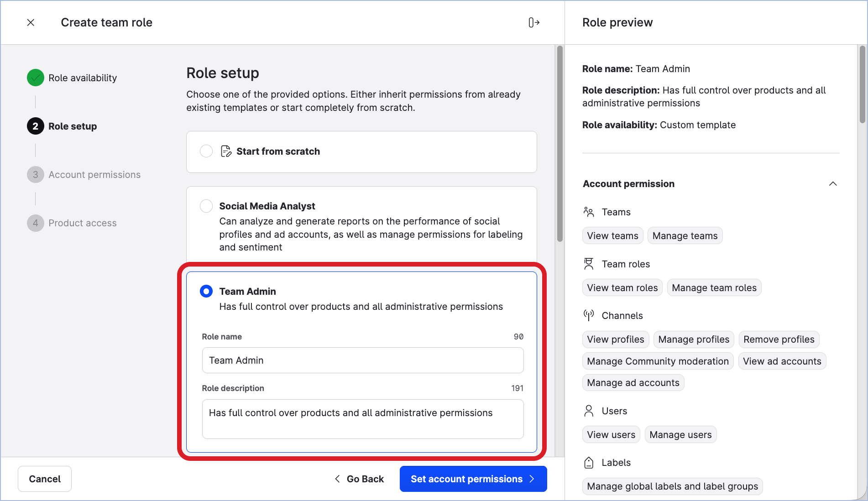Click the Teams icon in Role preview

tap(589, 212)
